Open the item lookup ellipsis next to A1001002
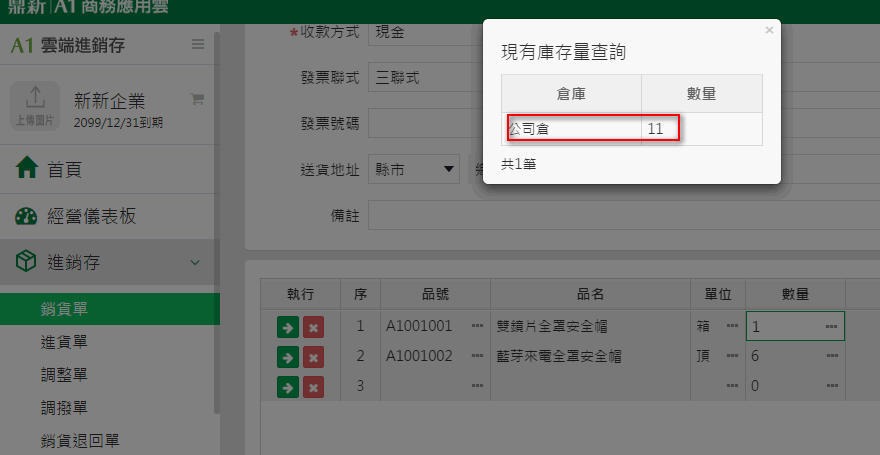This screenshot has height=455, width=880. (x=478, y=356)
